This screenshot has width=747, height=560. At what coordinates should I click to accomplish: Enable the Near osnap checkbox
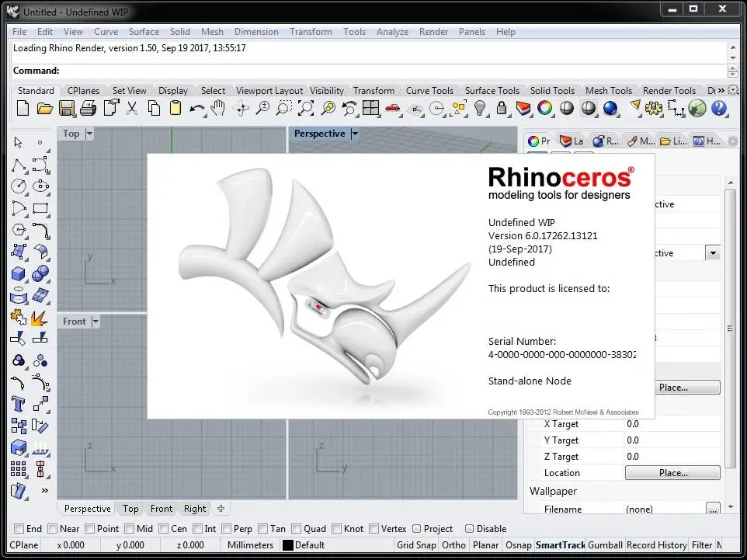click(x=52, y=529)
